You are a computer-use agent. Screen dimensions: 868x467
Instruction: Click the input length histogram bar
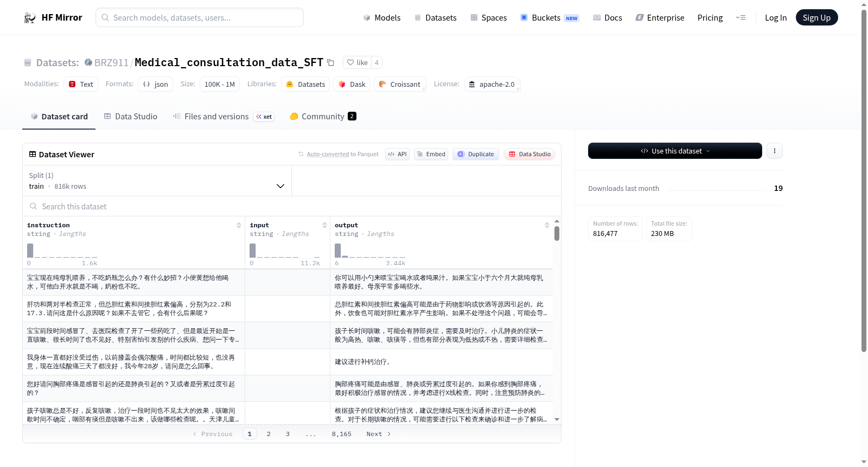point(253,251)
